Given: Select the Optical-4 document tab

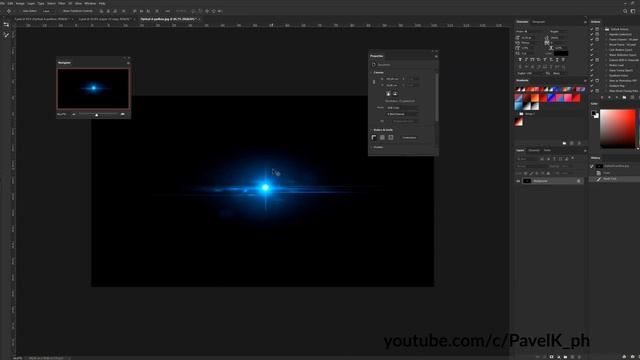Looking at the screenshot, I should [169, 19].
